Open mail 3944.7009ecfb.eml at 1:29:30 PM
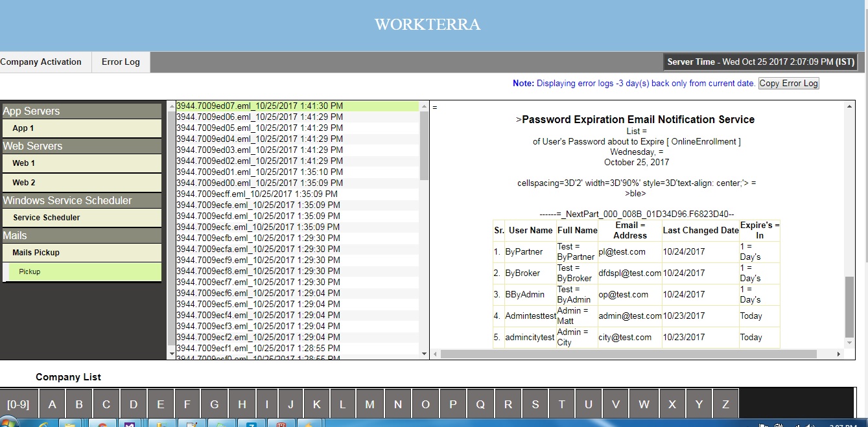This screenshot has width=868, height=427. point(298,238)
